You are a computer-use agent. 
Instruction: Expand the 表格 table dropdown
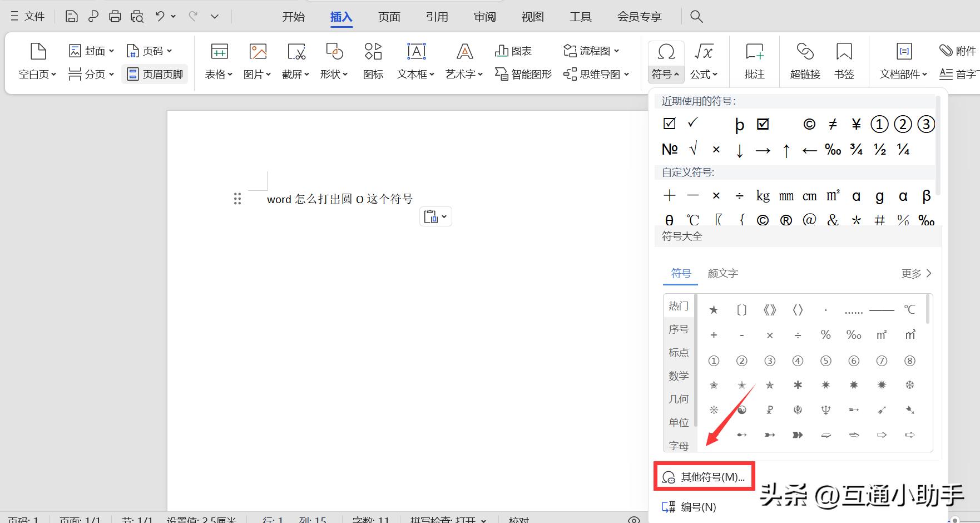(x=219, y=74)
